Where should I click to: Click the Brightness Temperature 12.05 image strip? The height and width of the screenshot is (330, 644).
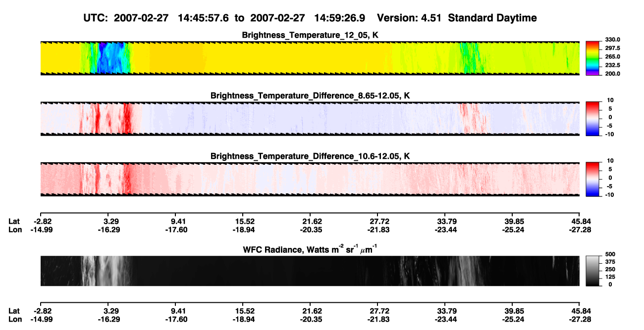[310, 58]
